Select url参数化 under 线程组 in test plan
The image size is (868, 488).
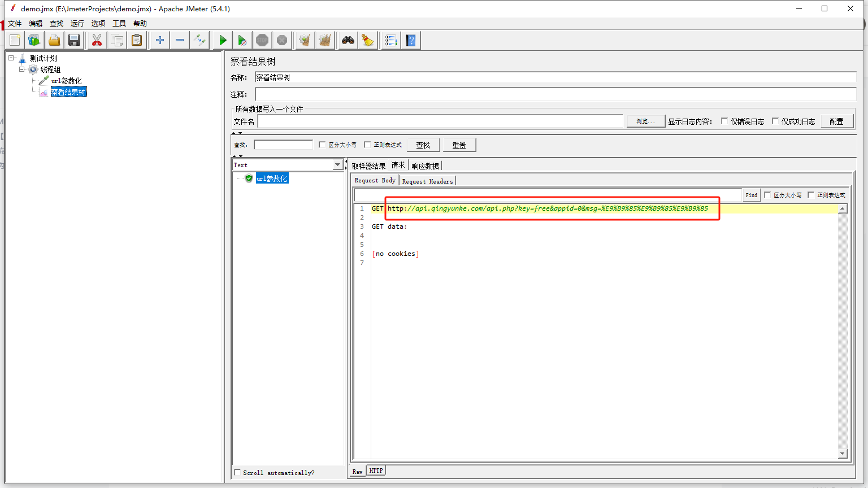tap(67, 81)
